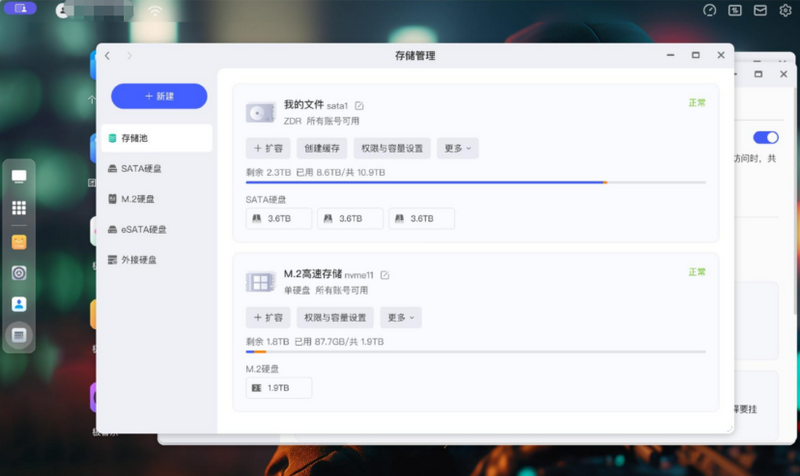Click the 存储池 sidebar icon
The width and height of the screenshot is (800, 476).
pos(112,138)
